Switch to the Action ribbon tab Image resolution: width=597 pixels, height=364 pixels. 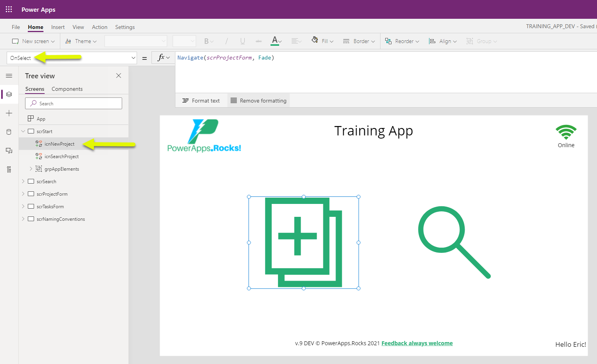coord(99,27)
